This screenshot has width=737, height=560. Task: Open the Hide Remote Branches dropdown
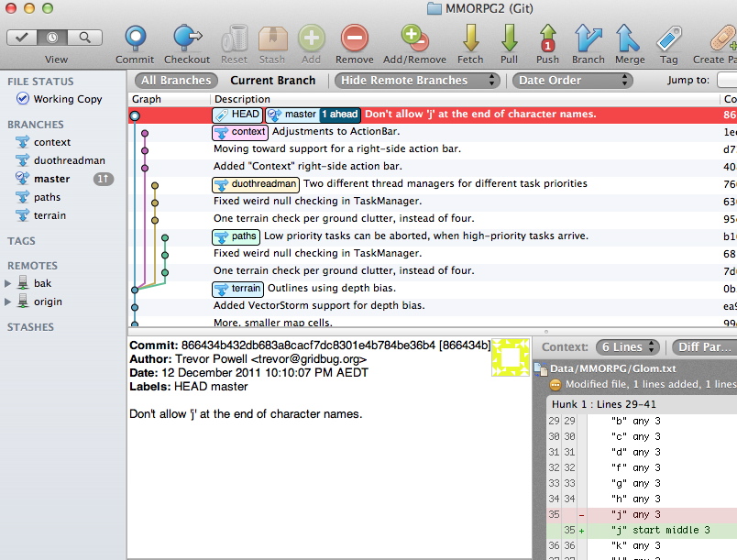(416, 81)
